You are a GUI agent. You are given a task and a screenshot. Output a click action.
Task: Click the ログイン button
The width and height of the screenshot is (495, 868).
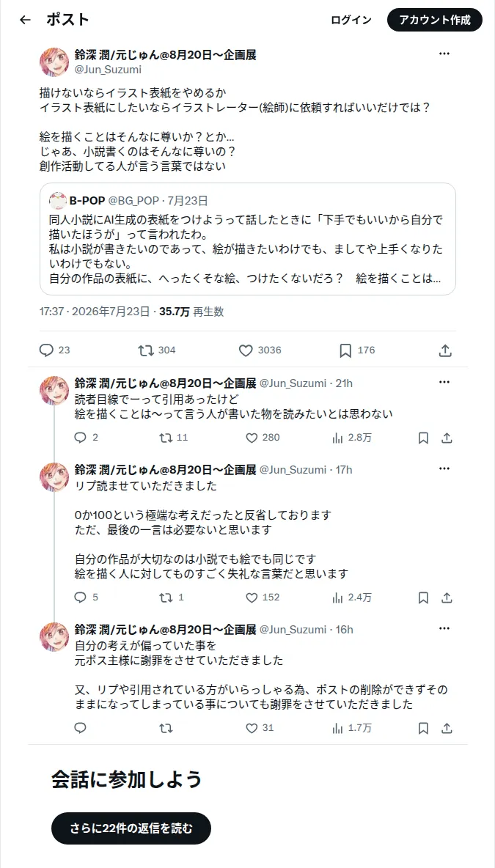point(351,20)
